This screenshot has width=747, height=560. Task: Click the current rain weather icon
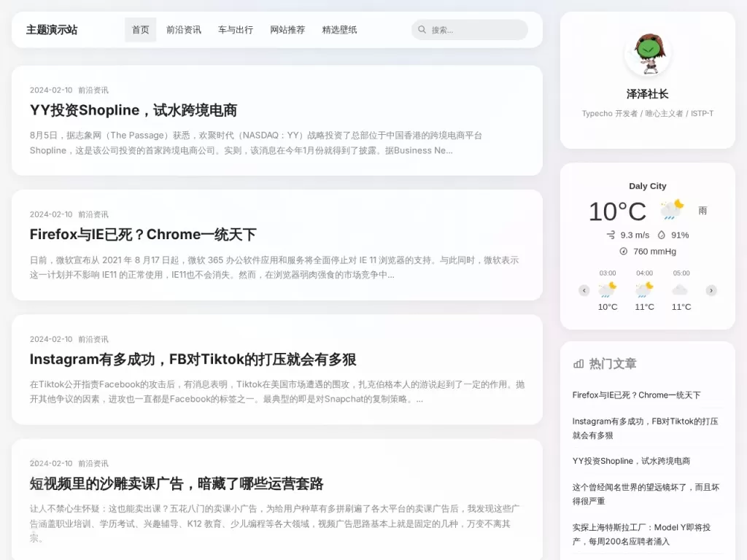click(671, 210)
